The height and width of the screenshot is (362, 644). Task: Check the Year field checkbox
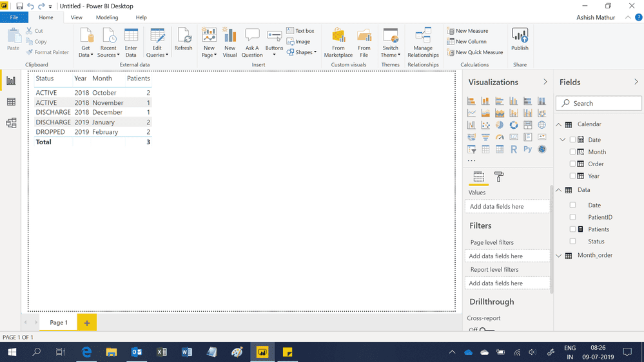(x=572, y=176)
